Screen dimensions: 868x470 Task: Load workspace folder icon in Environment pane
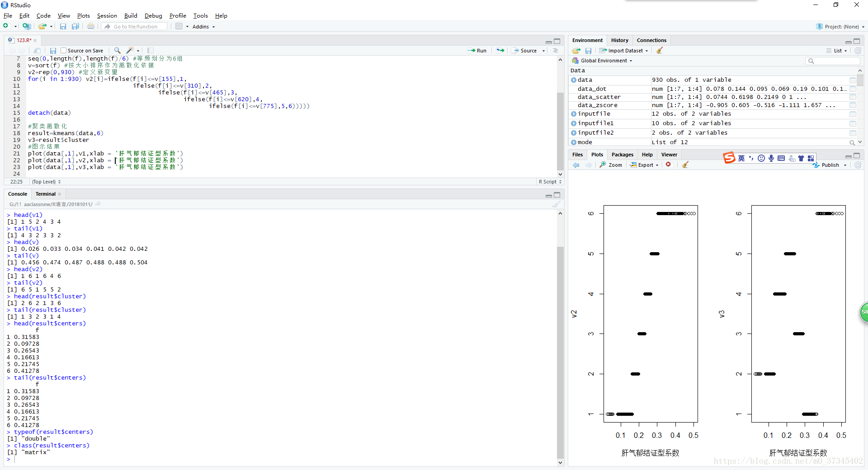click(576, 51)
